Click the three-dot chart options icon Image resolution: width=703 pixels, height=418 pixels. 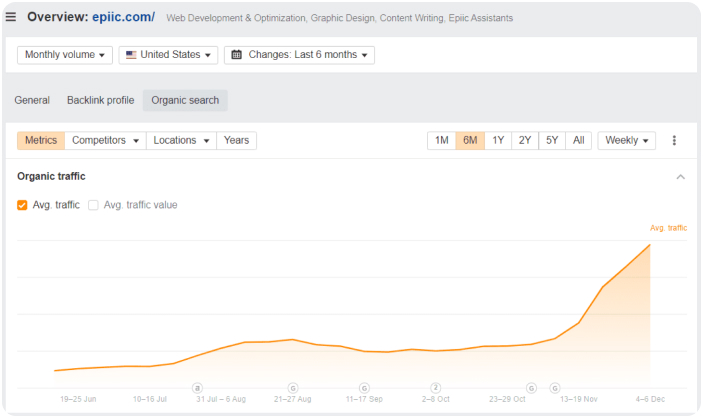(x=674, y=141)
